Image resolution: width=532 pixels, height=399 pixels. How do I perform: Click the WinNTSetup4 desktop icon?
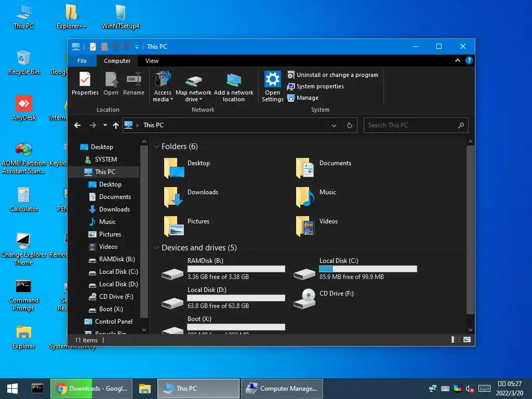point(121,17)
